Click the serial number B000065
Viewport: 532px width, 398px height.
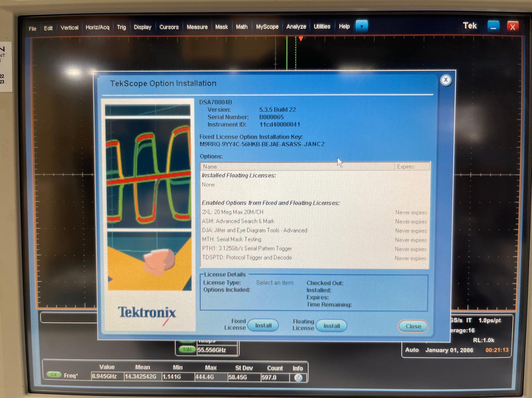coord(271,117)
